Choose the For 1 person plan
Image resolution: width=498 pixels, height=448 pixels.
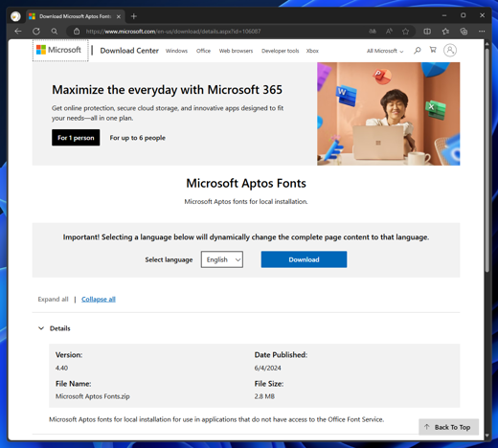click(76, 138)
